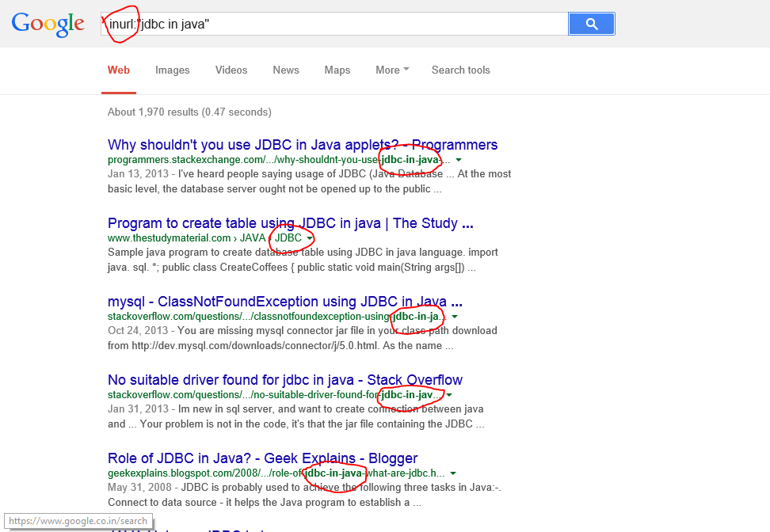The width and height of the screenshot is (770, 532).
Task: Open Search tools options
Action: click(460, 70)
